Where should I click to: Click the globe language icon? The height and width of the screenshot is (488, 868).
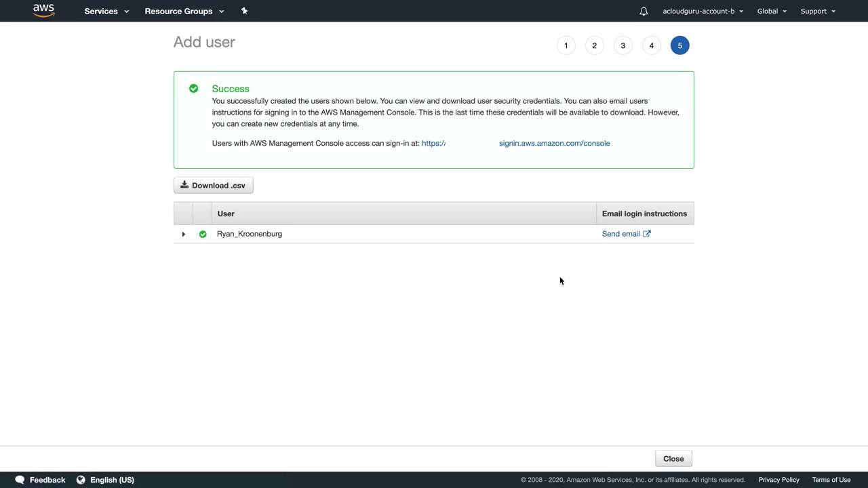[81, 480]
